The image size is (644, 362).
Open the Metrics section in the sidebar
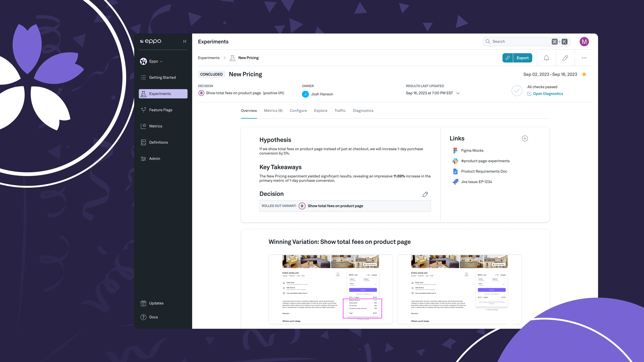click(155, 126)
